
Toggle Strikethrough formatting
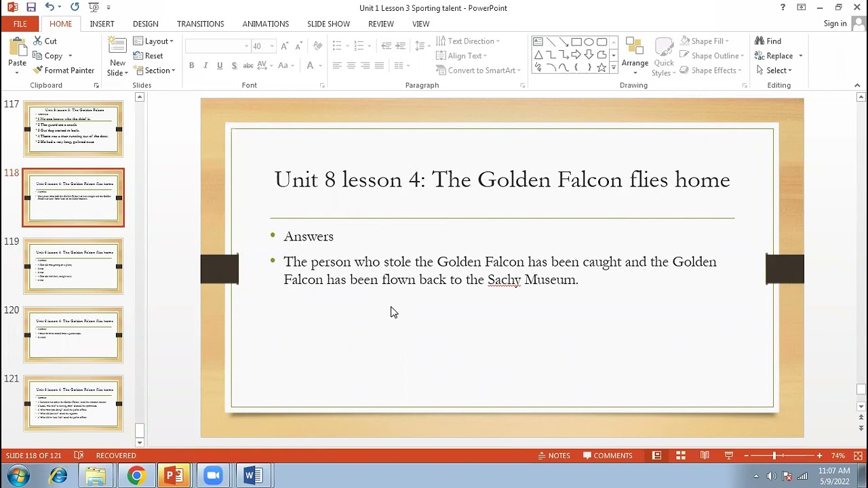[x=248, y=66]
